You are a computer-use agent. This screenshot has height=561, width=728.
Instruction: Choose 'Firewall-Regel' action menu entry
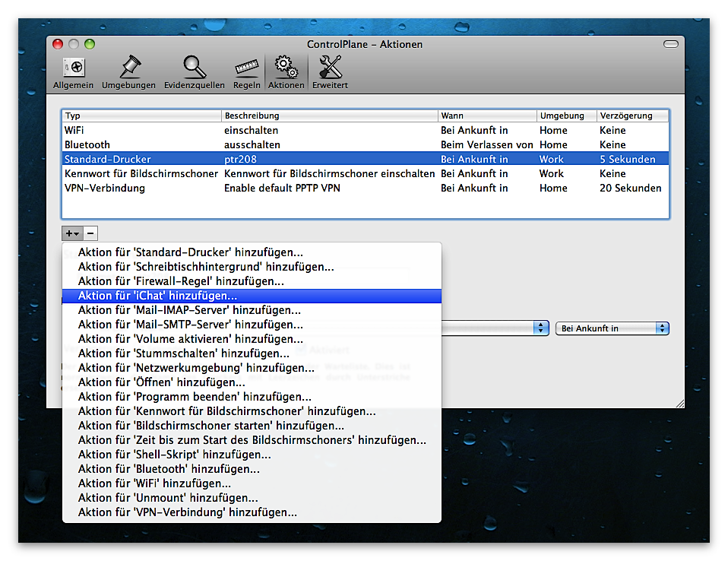252,281
